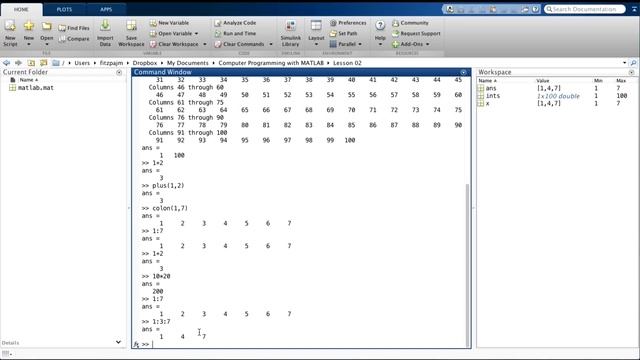
Task: Click the back navigation arrow
Action: point(6,63)
